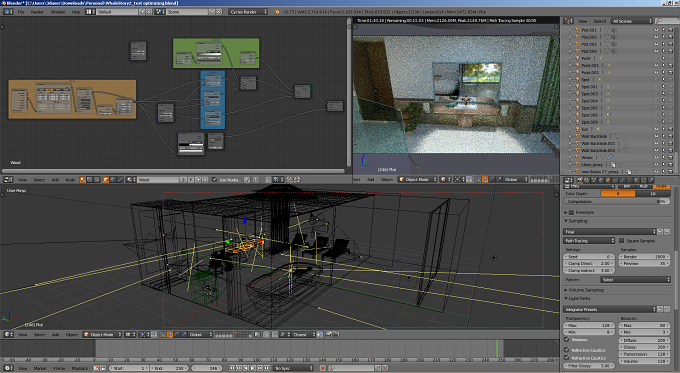Screen dimensions: 680x373
Task: Open the Render properties tab icon
Action: point(580,180)
